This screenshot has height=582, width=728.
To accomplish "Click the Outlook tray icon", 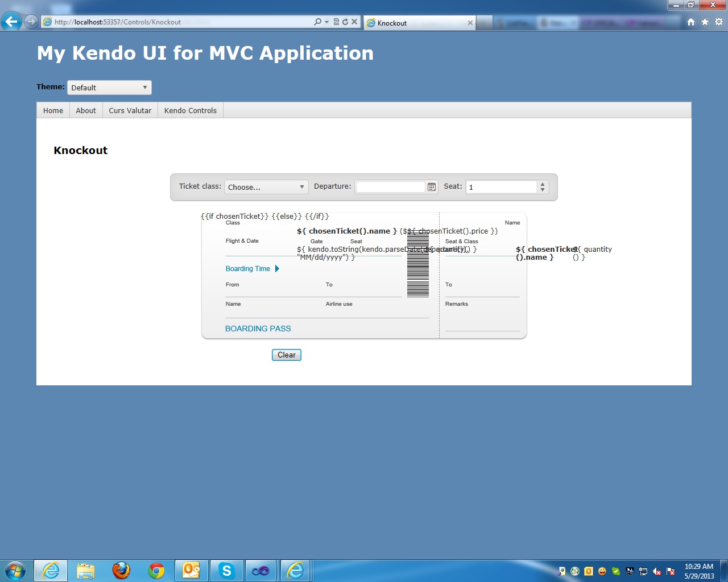I will point(589,571).
